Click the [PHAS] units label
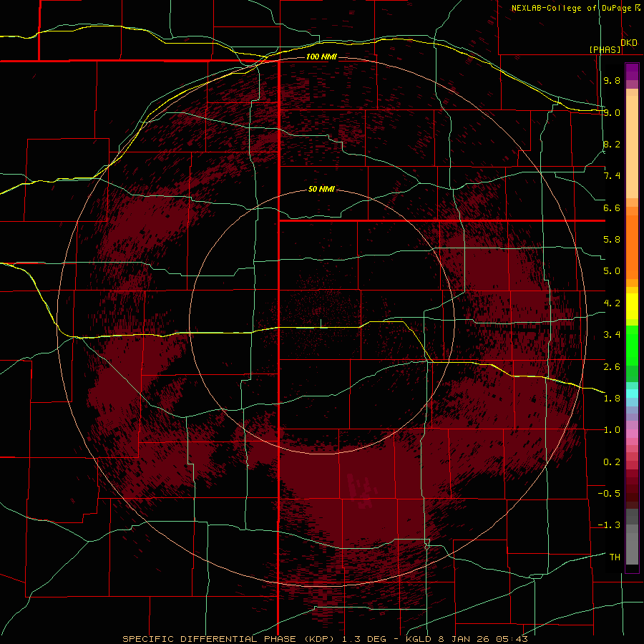 (x=605, y=49)
